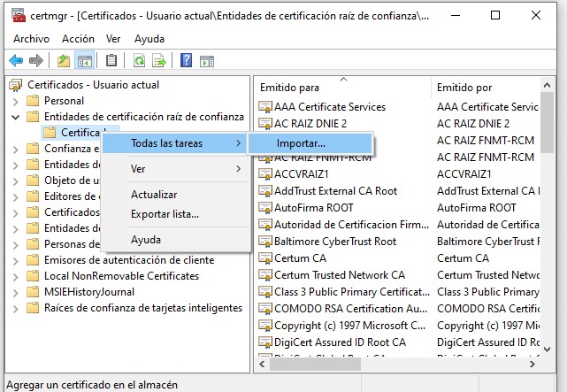Click the Certificados - Usuario actual root icon

pos(16,85)
